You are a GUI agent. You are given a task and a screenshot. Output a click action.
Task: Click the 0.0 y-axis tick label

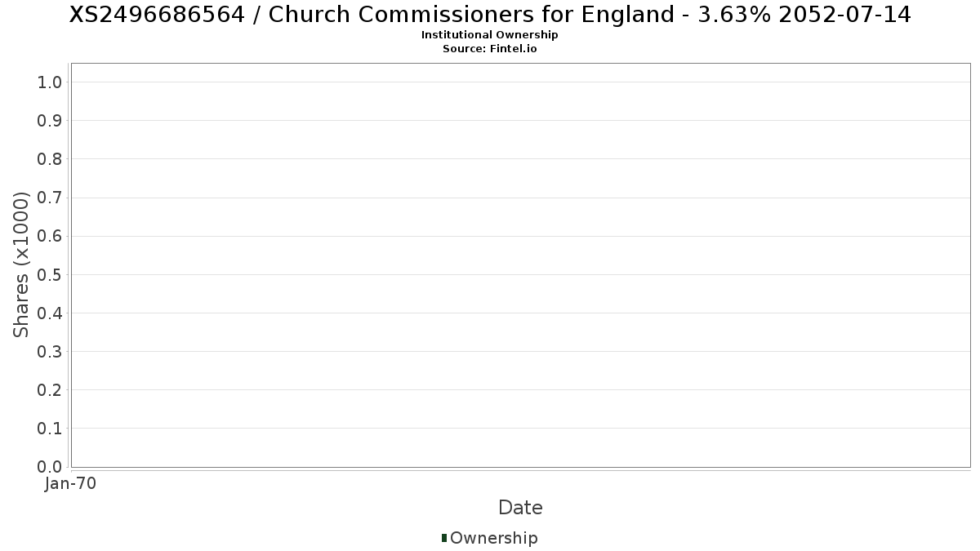click(x=50, y=467)
